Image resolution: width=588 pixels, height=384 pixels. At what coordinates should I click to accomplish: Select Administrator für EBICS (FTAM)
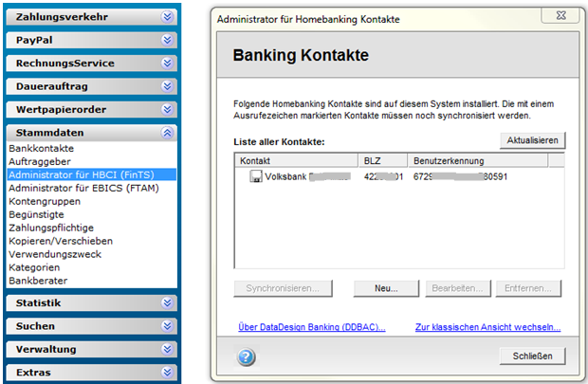(x=84, y=188)
